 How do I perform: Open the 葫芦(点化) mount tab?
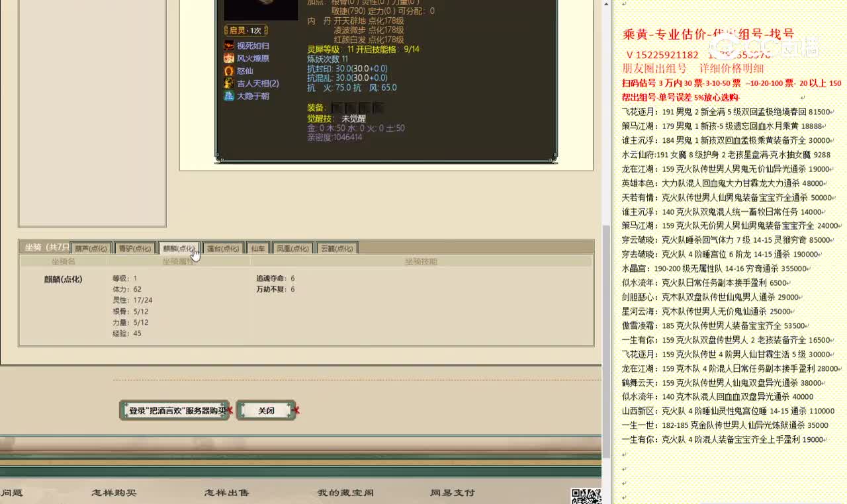pos(91,249)
